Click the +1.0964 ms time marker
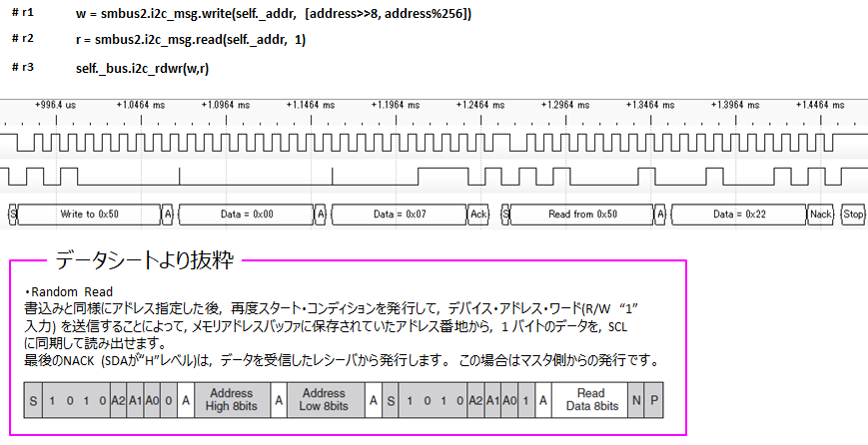The width and height of the screenshot is (868, 445). tap(226, 105)
